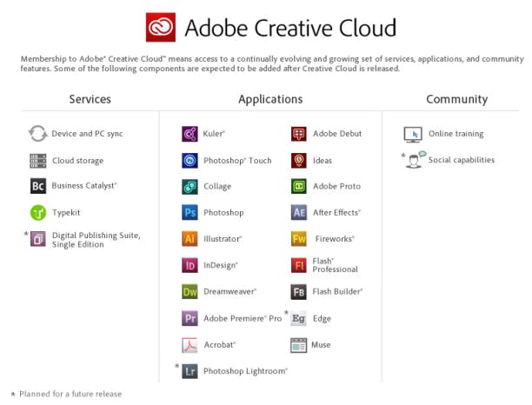Click the Kuler application icon
532x405 pixels.
(x=190, y=134)
